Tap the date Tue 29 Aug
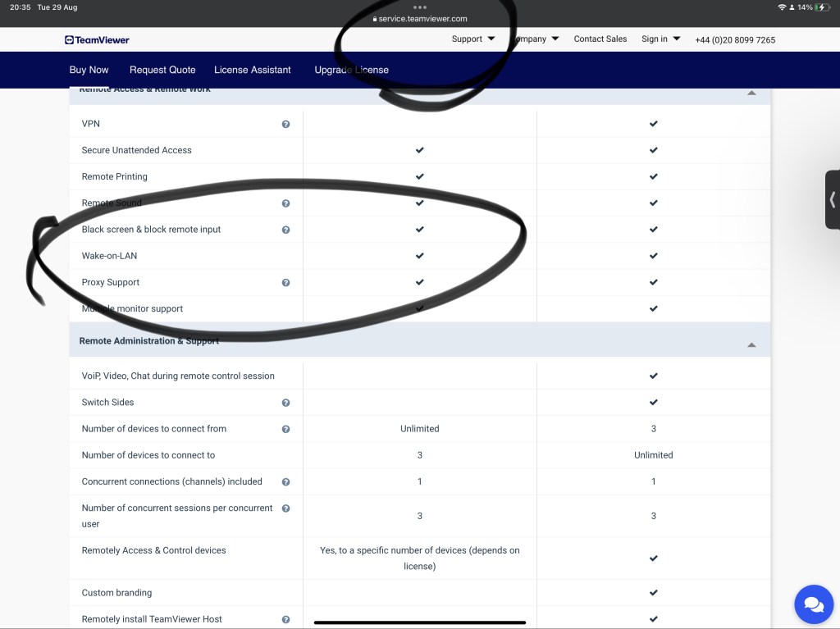 click(x=57, y=7)
